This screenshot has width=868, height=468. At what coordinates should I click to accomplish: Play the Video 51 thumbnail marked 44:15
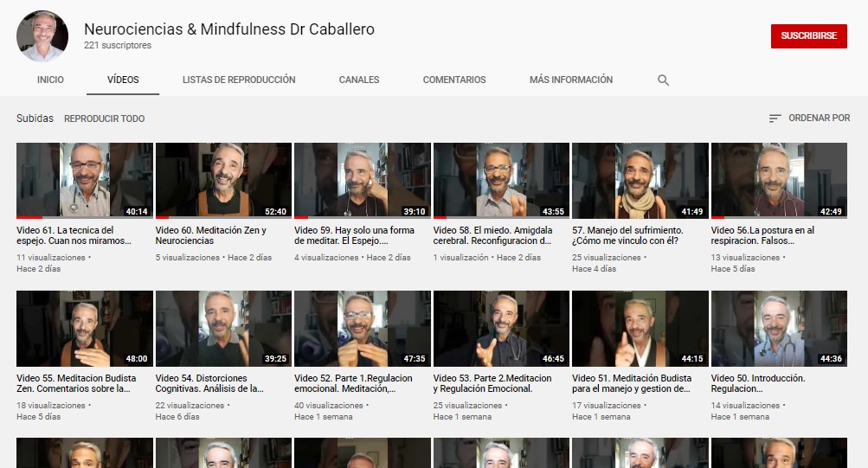[640, 329]
